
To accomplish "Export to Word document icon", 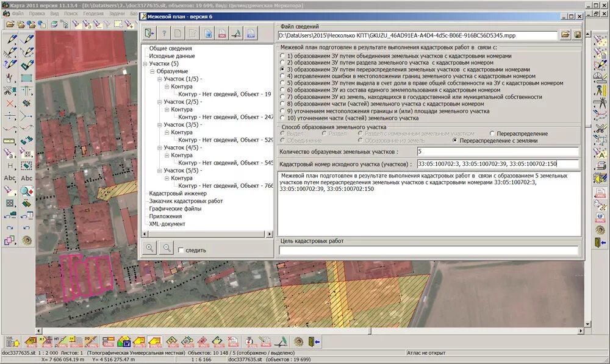I will tap(208, 34).
